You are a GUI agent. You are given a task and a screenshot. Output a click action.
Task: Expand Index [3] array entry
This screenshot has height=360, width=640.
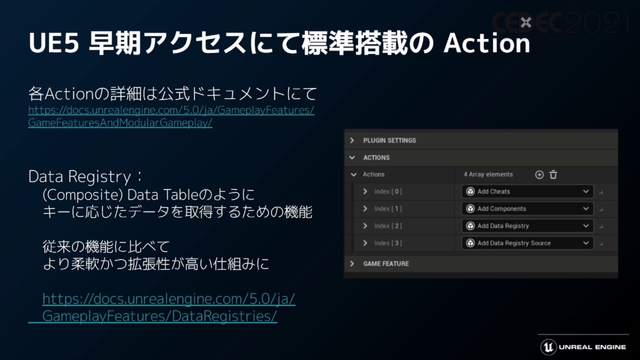(x=365, y=243)
